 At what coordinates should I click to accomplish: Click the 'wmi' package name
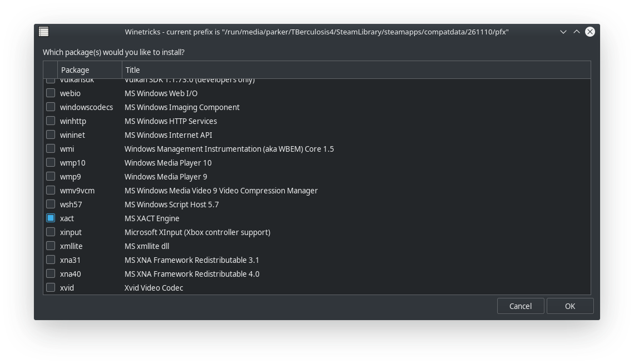[x=67, y=149]
